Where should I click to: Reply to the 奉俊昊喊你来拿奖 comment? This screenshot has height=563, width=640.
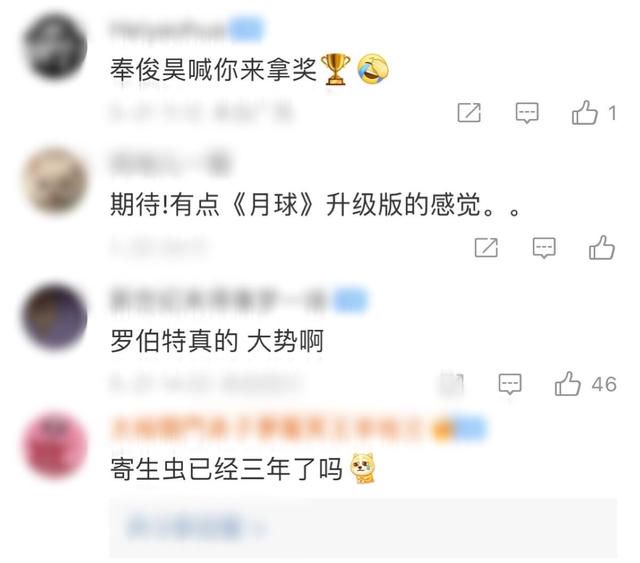pos(527,113)
